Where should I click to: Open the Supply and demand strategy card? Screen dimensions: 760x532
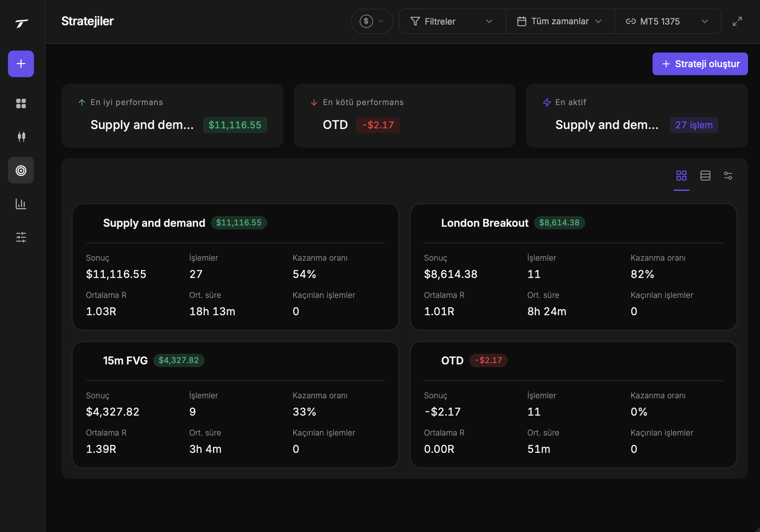point(236,267)
